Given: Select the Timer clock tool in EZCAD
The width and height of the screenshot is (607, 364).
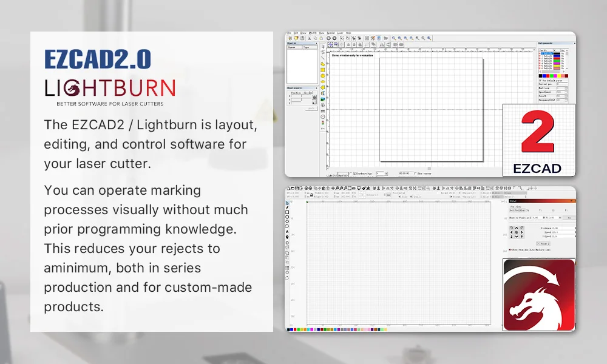Looking at the screenshot, I should [x=323, y=117].
